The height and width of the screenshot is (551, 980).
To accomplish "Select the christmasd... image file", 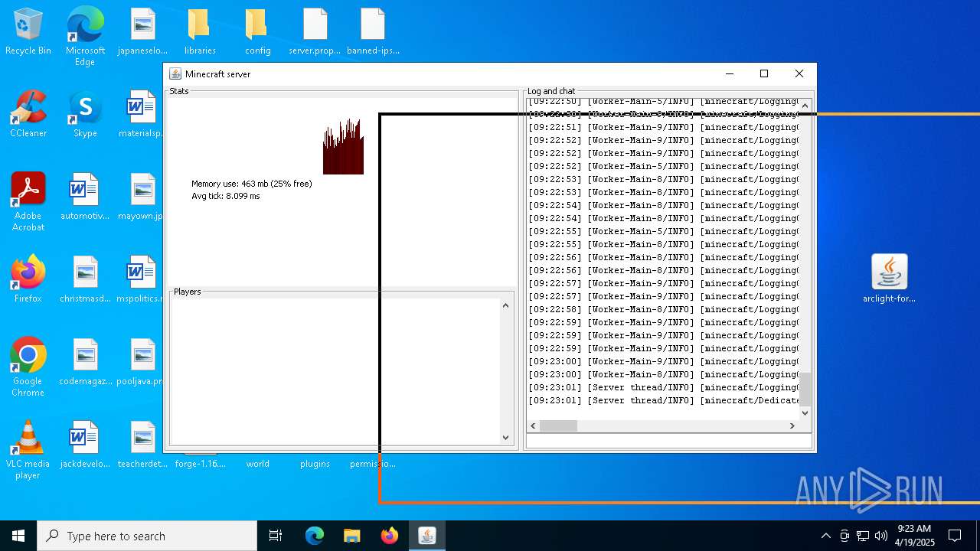I will pos(85,279).
